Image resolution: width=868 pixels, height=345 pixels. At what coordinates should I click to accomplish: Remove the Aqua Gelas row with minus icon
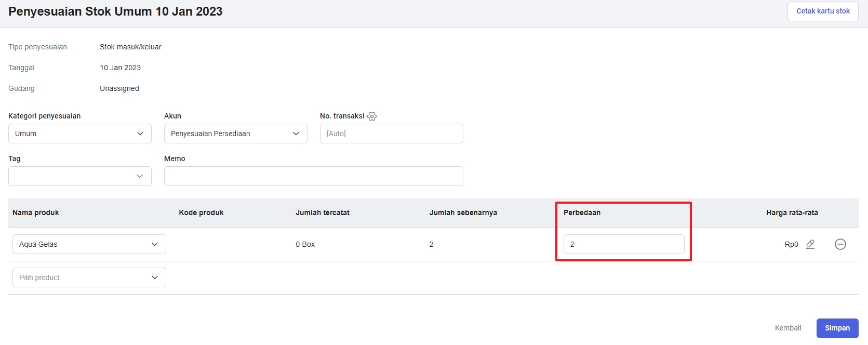840,244
